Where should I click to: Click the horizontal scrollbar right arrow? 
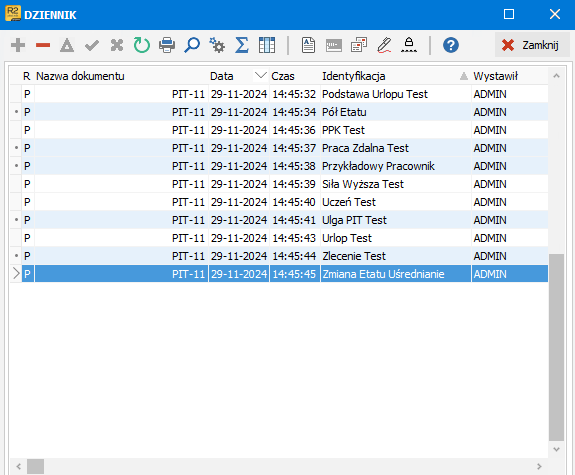coord(539,466)
